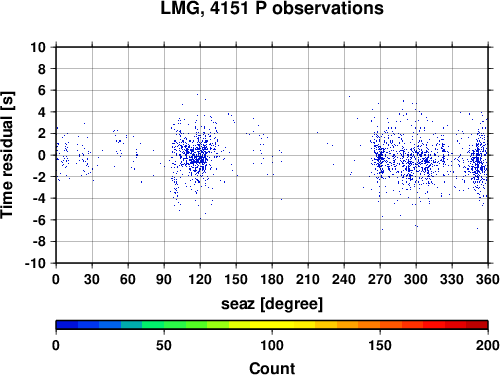Click the x-axis tick label 360

tap(487, 279)
